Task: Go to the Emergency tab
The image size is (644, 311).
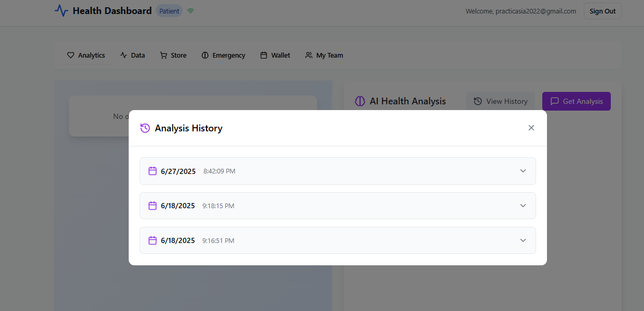Action: [223, 55]
